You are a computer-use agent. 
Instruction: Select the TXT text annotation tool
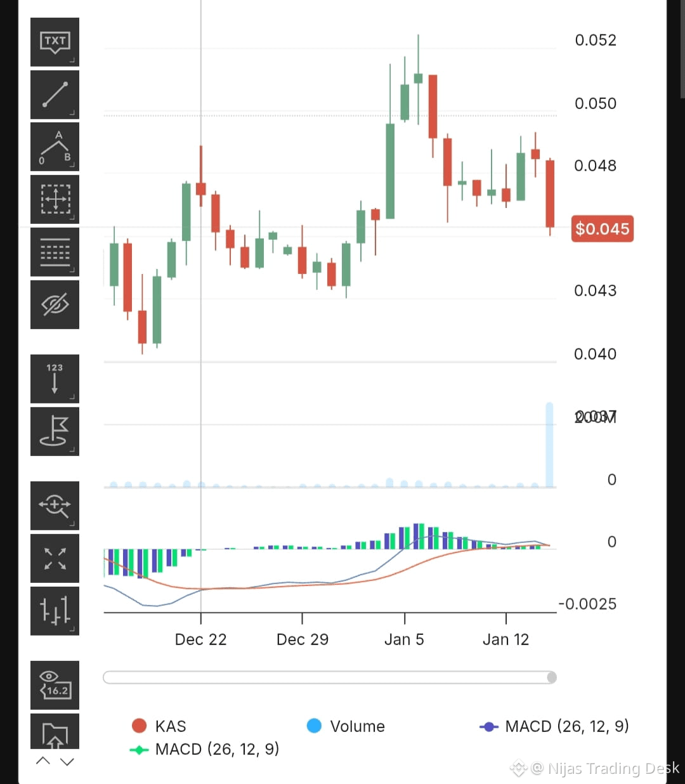(55, 42)
